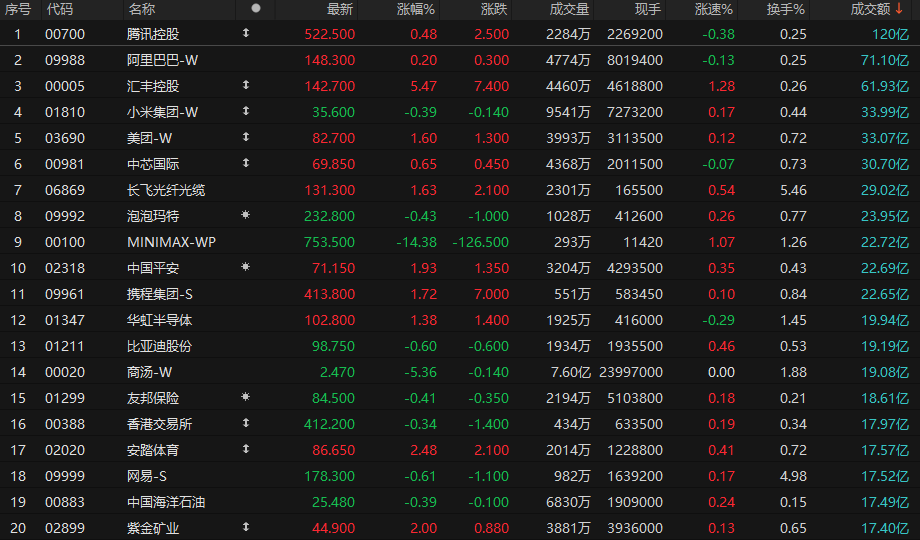Viewport: 920px width, 540px height.
Task: Select the 紫金矿业 stock name
Action: [153, 528]
